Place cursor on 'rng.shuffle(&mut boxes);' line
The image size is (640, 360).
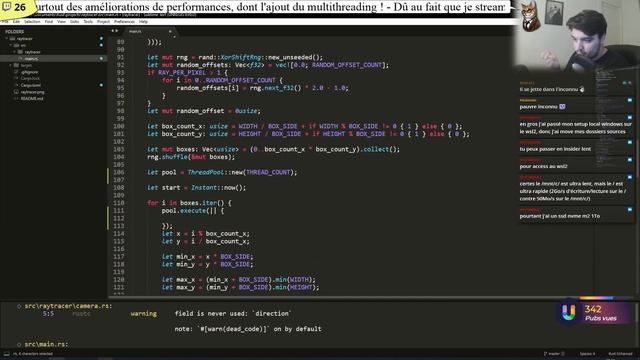coord(191,157)
